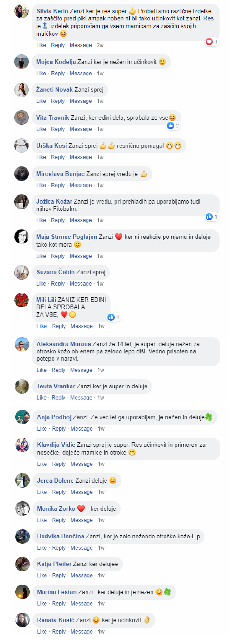
Task: Reply to Teuta Vrankar's comment
Action: coord(58,398)
